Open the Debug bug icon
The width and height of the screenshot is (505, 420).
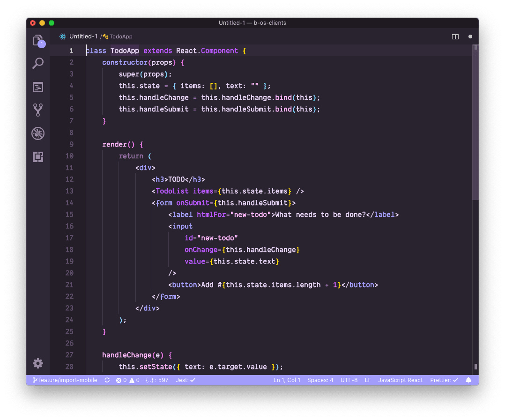tap(38, 133)
